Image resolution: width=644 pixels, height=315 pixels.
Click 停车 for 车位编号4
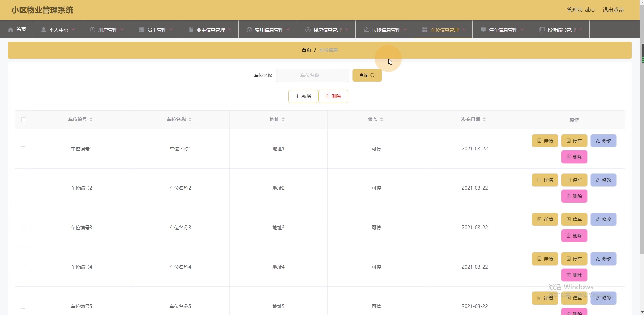pyautogui.click(x=574, y=259)
